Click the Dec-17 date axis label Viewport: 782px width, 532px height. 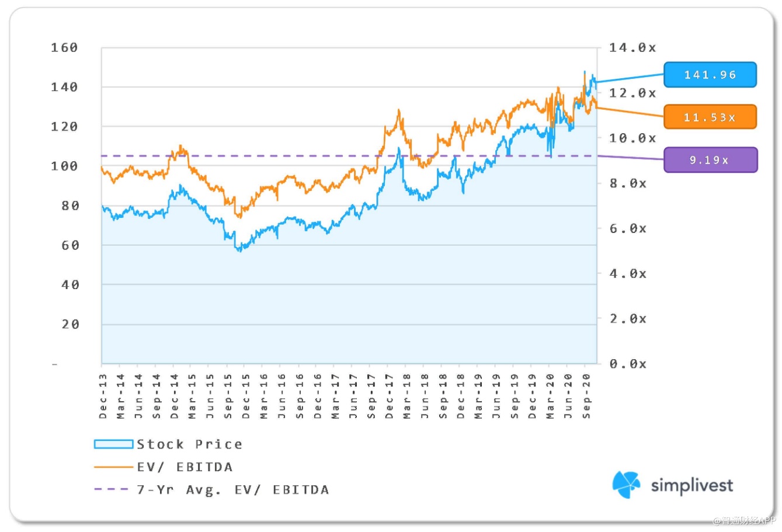click(x=390, y=397)
